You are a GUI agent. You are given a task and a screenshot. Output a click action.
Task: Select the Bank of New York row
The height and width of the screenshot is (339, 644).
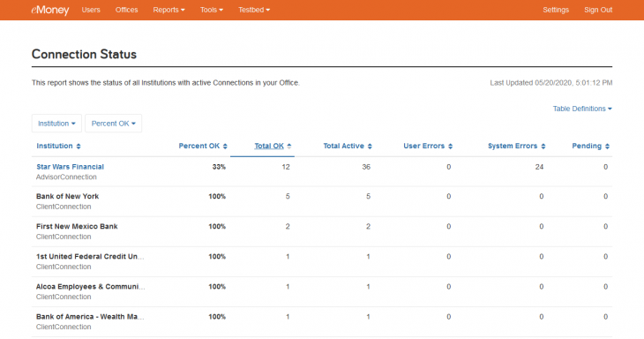click(322, 201)
